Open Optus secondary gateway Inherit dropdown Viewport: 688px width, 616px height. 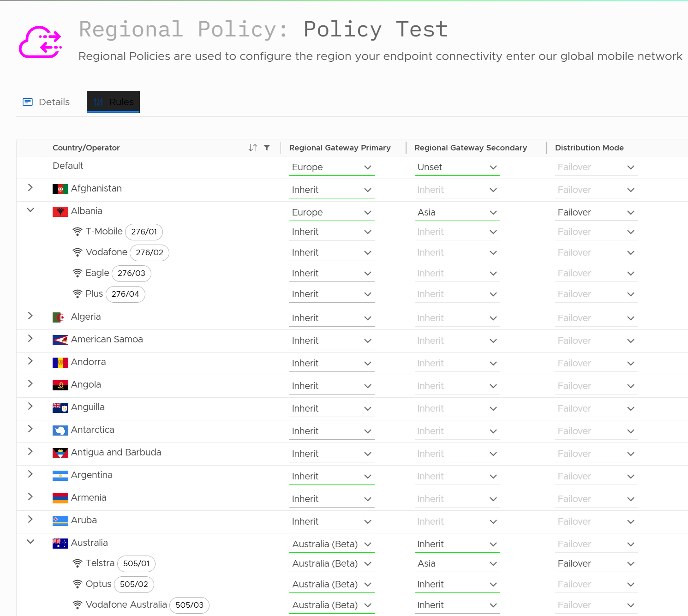click(457, 584)
